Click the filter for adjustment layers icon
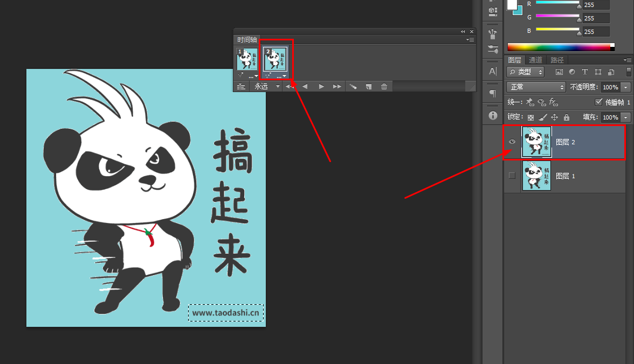Viewport: 634px width, 364px height. click(x=572, y=72)
